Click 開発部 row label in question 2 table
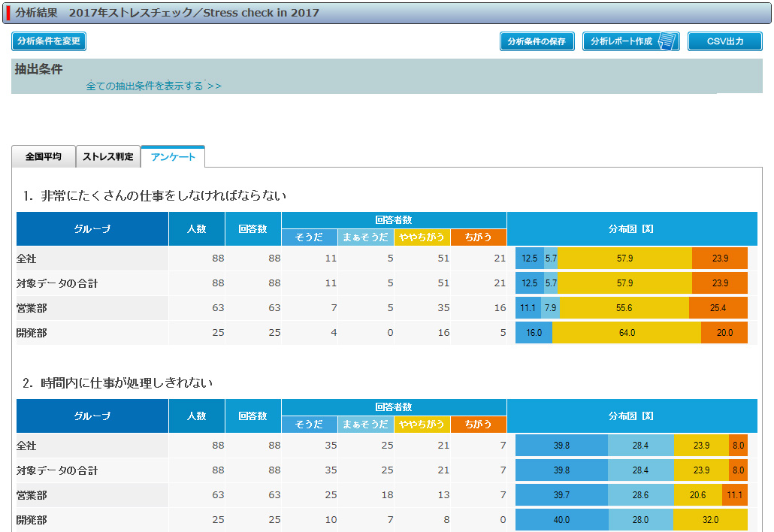 (x=32, y=520)
